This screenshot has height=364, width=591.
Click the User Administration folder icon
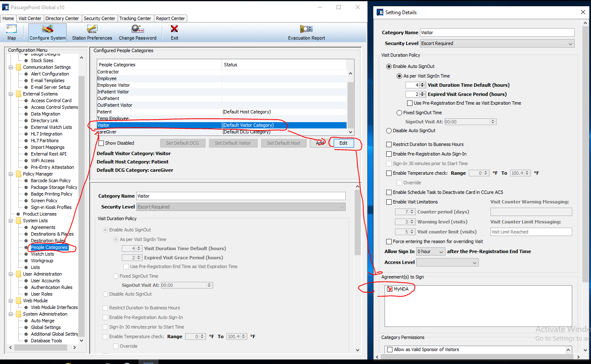coord(19,274)
